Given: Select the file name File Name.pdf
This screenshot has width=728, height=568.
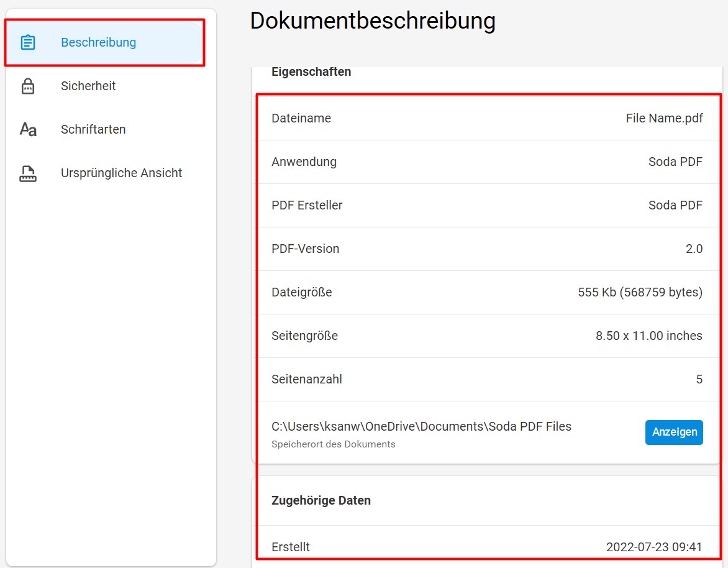Looking at the screenshot, I should coord(664,118).
